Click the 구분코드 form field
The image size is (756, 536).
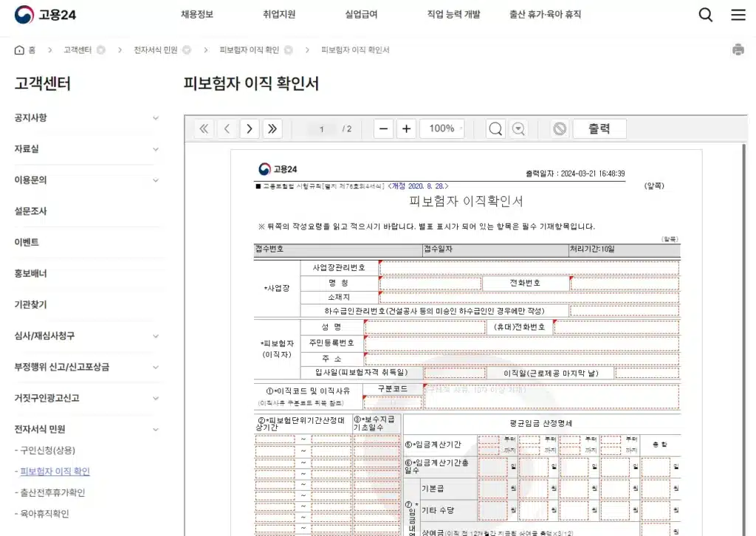coord(393,402)
